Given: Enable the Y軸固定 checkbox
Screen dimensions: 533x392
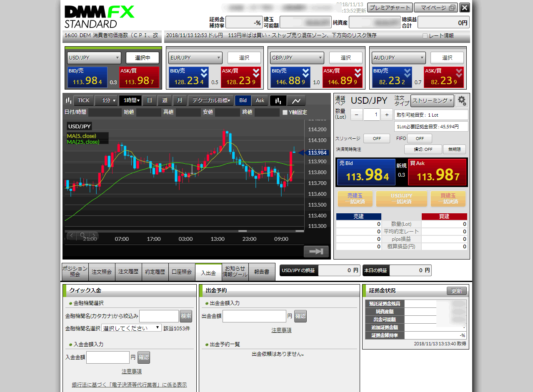Looking at the screenshot, I should [x=285, y=112].
